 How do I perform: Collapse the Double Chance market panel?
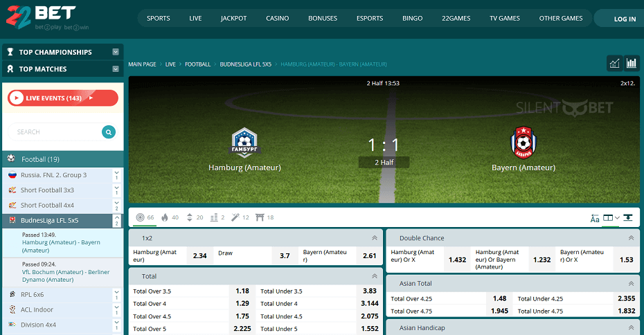pyautogui.click(x=631, y=237)
